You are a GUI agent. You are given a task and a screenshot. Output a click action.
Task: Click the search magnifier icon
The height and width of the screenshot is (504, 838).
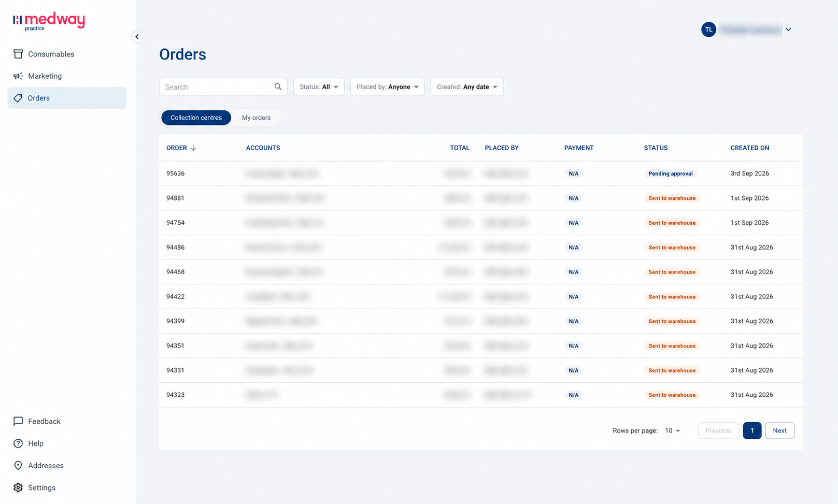pyautogui.click(x=278, y=87)
